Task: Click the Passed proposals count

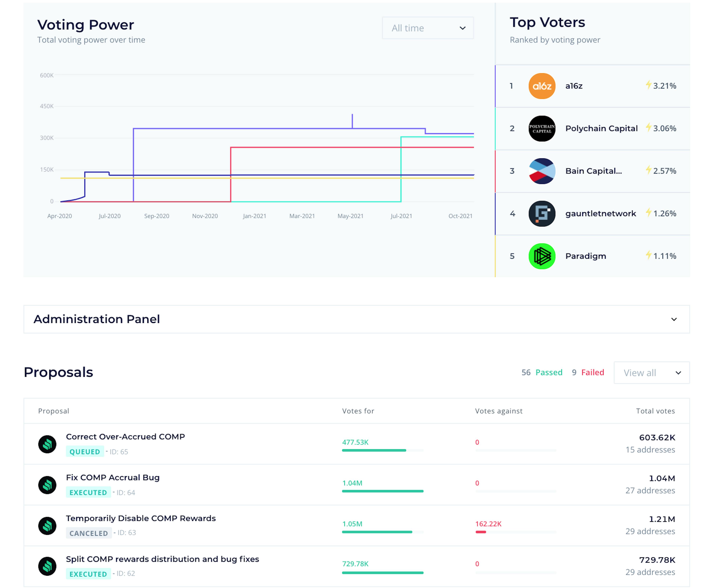Action: 542,373
